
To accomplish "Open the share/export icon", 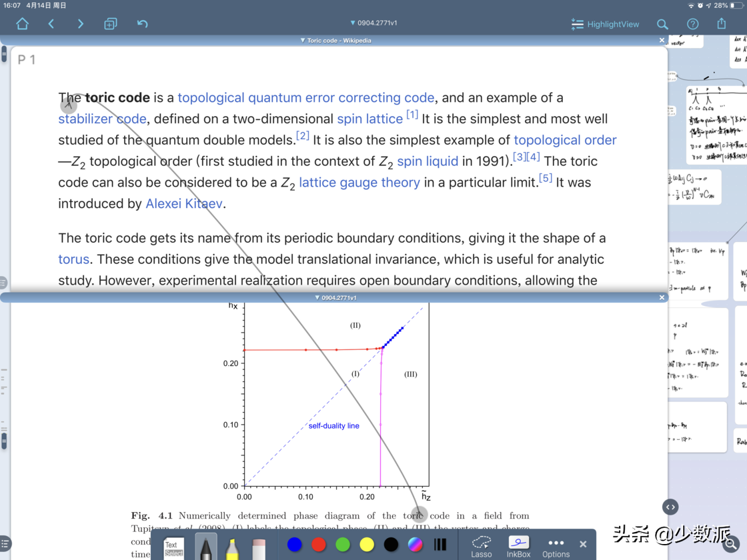I will (x=722, y=23).
